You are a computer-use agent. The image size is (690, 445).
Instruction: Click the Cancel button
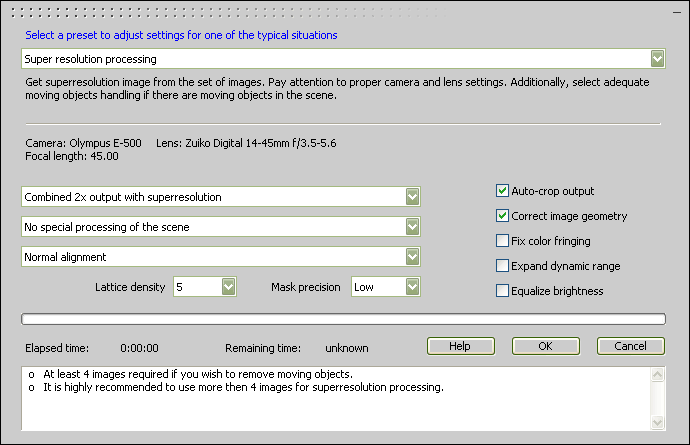[x=631, y=346]
